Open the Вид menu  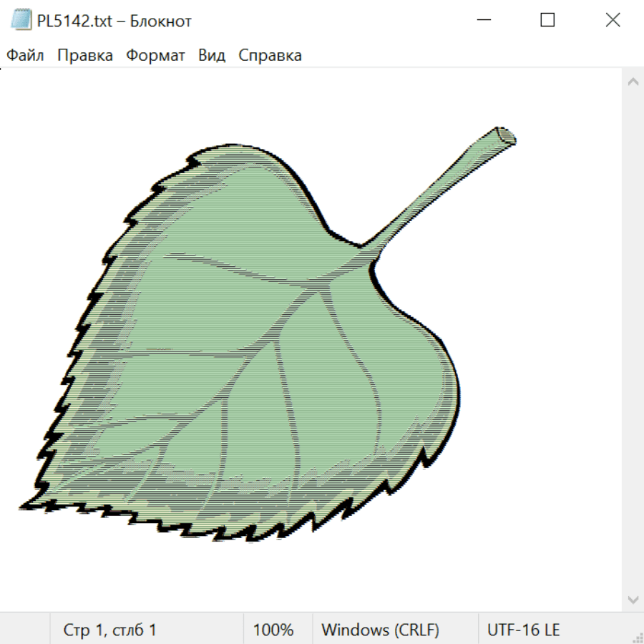click(211, 56)
